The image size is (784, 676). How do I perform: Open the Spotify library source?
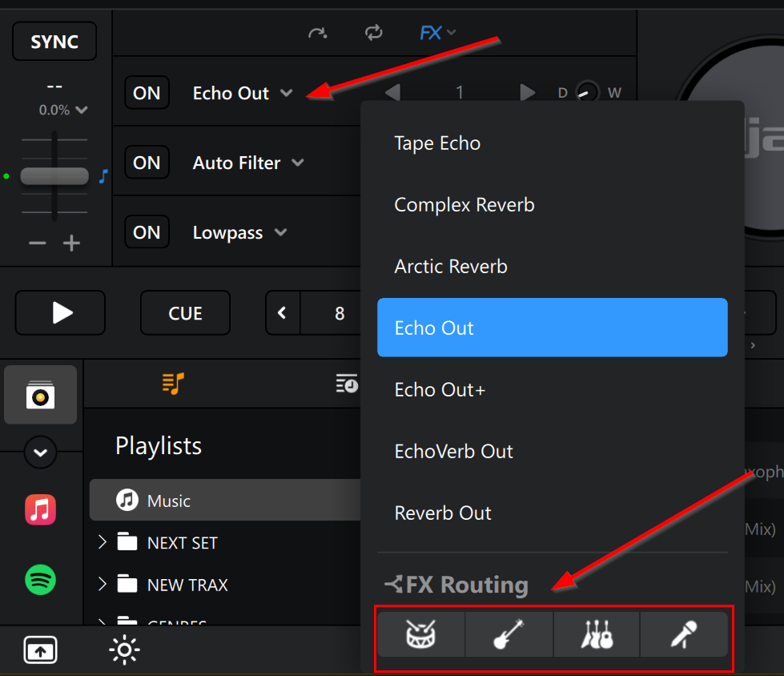click(x=40, y=579)
